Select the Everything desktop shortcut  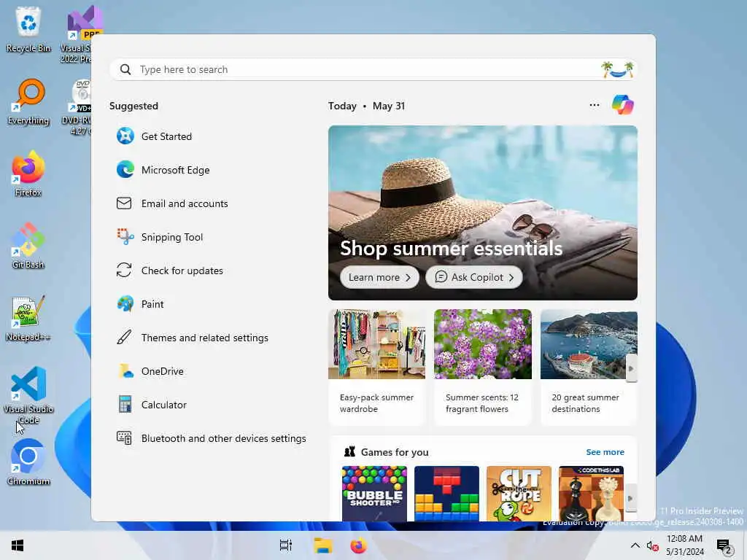tap(28, 102)
